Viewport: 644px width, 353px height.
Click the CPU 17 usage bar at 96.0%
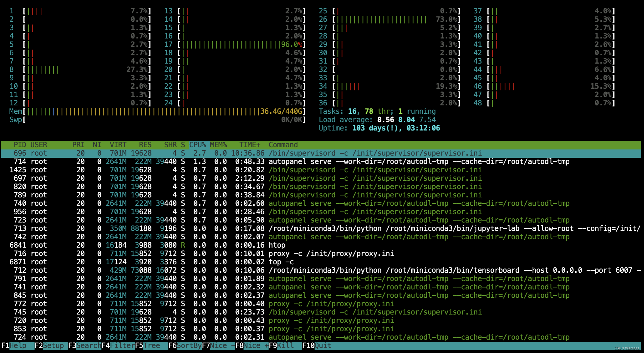(235, 45)
